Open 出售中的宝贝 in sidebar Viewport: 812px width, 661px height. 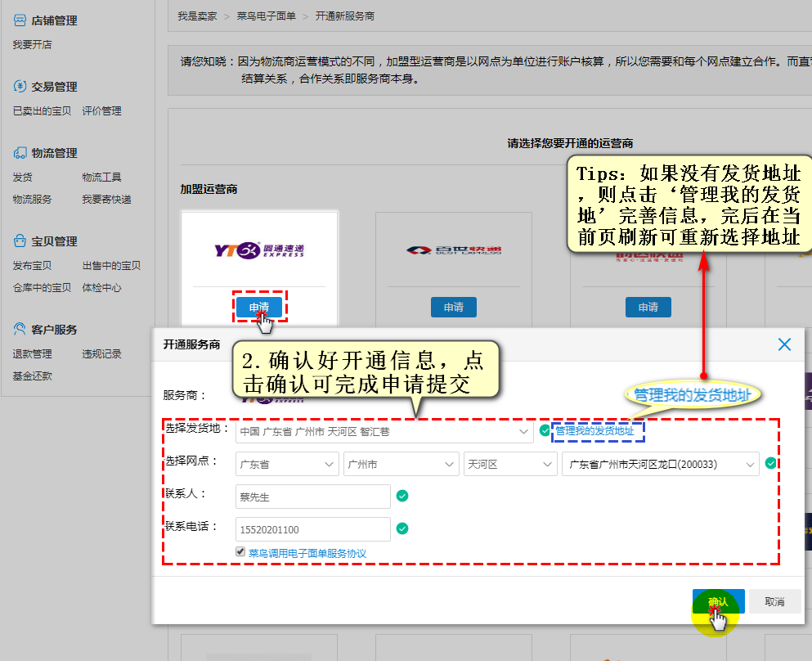pos(111,266)
